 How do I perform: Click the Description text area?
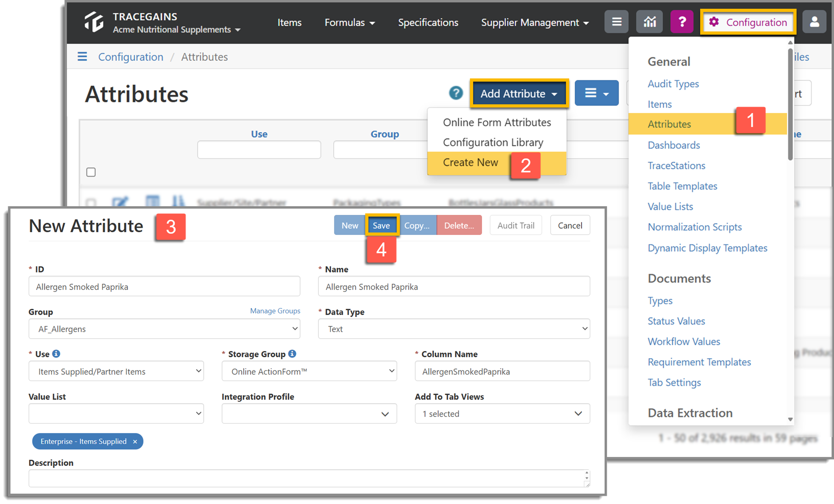pos(309,478)
